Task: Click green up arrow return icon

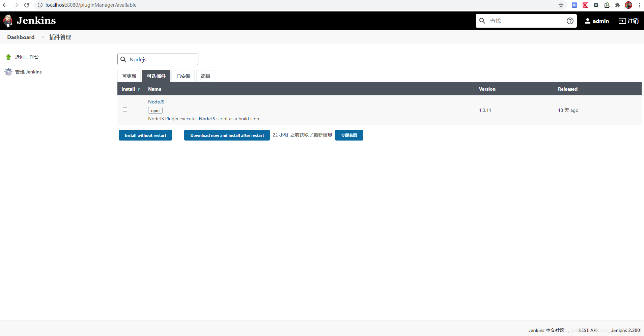Action: coord(8,57)
